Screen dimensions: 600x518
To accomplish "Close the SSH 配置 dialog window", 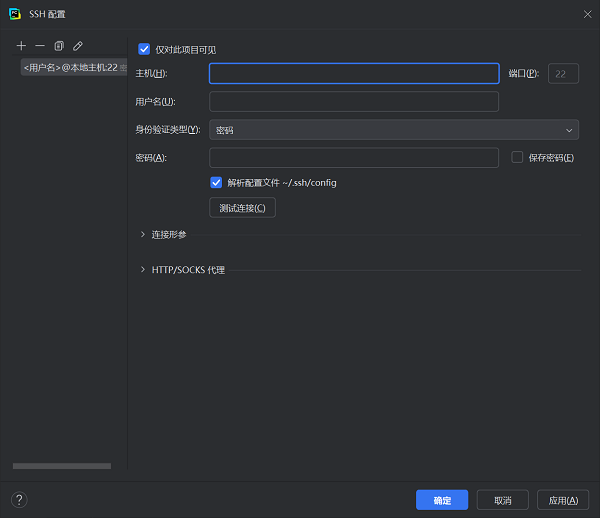I will [x=586, y=12].
